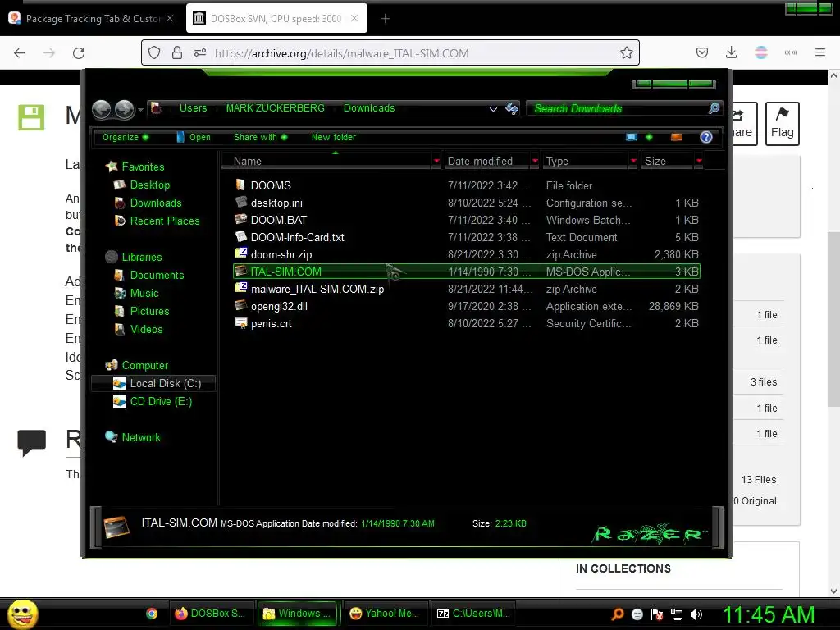Viewport: 840px width, 630px height.
Task: Select Desktop under Favorites
Action: (x=149, y=185)
